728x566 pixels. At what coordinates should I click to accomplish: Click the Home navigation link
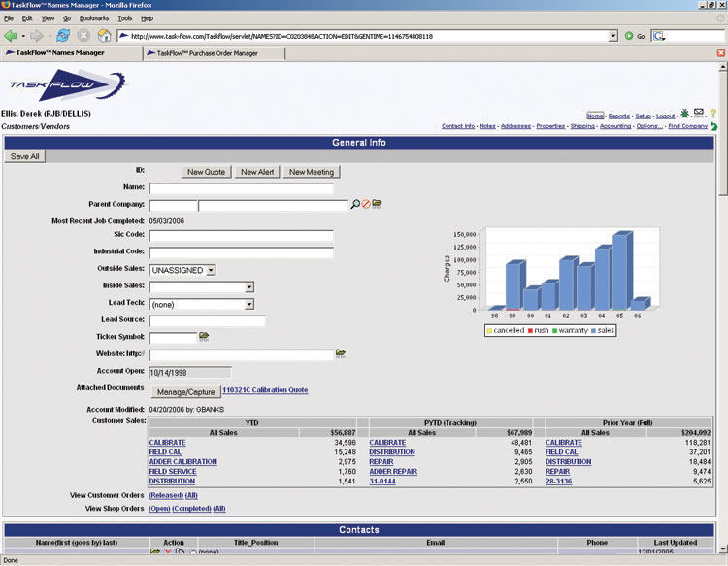pyautogui.click(x=595, y=116)
